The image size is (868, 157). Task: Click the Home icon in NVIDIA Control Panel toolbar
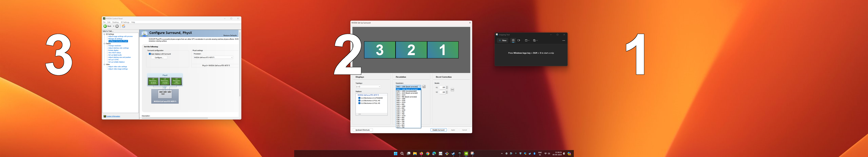pyautogui.click(x=123, y=26)
